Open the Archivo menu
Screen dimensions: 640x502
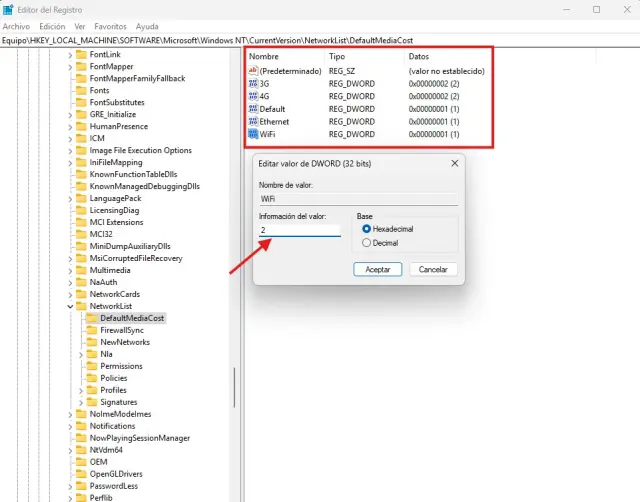[x=17, y=26]
